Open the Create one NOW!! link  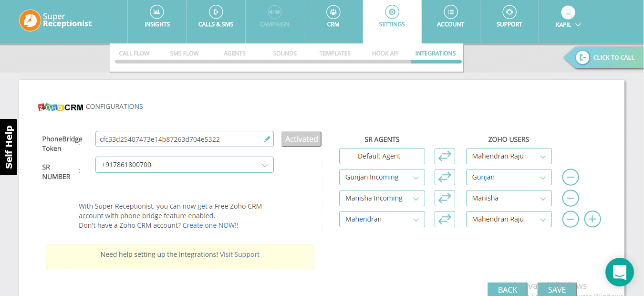point(210,225)
